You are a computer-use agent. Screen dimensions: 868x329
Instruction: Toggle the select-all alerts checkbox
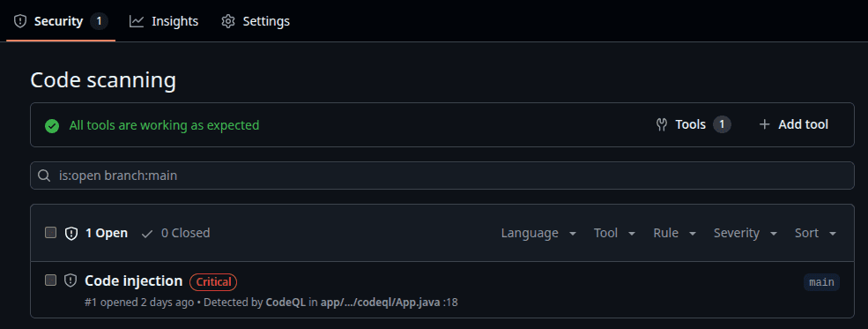pos(50,233)
